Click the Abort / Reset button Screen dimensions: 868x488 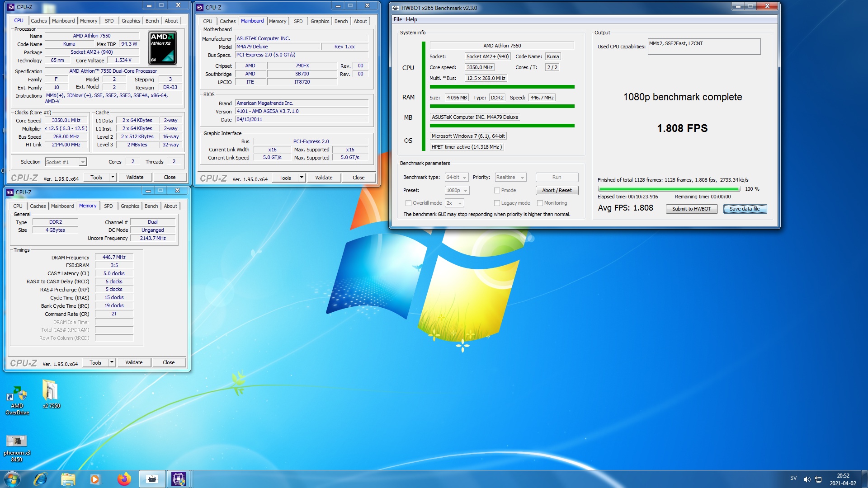pos(557,191)
